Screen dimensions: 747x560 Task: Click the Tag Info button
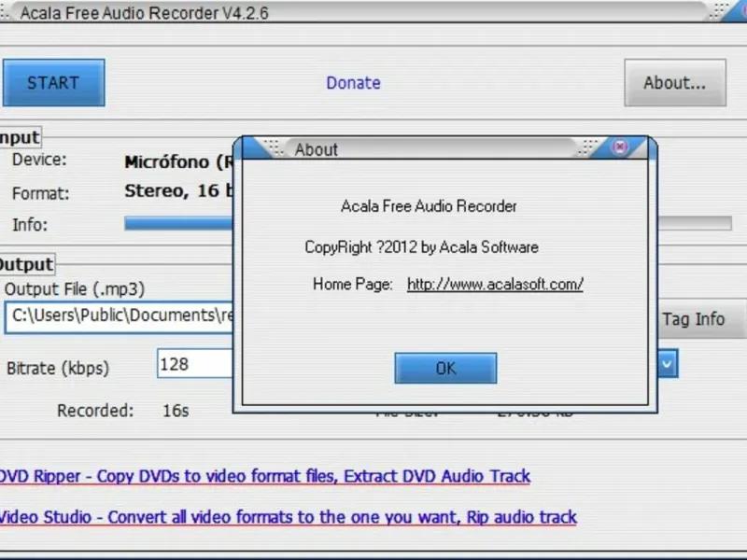699,319
